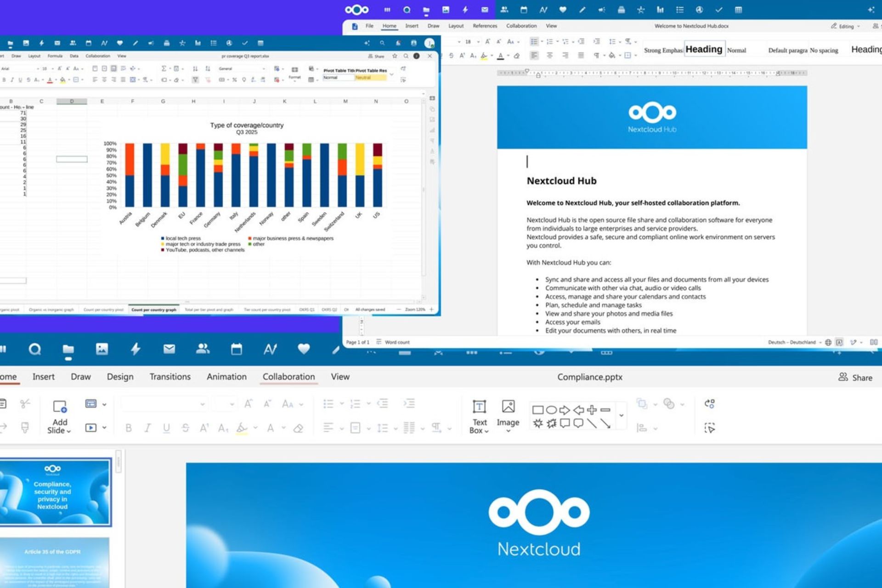Insert a Text Box in the presentation

(x=479, y=416)
